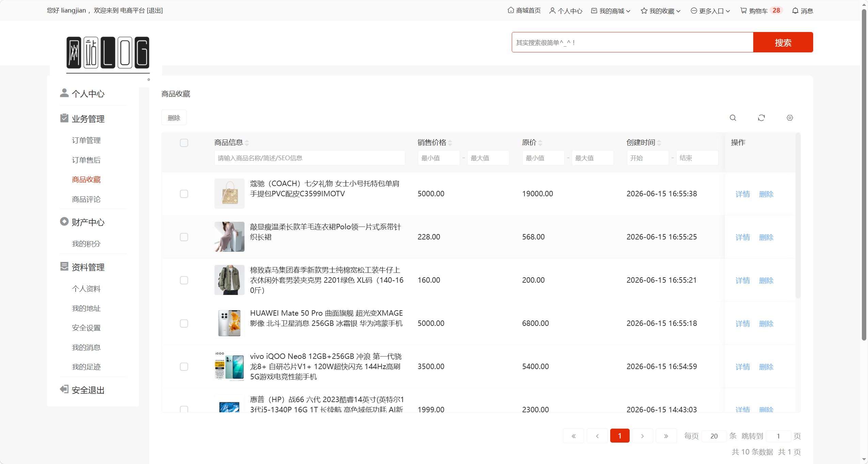Expand the 我的商城 dropdown menu
Viewport: 868px width, 464px height.
tap(611, 11)
